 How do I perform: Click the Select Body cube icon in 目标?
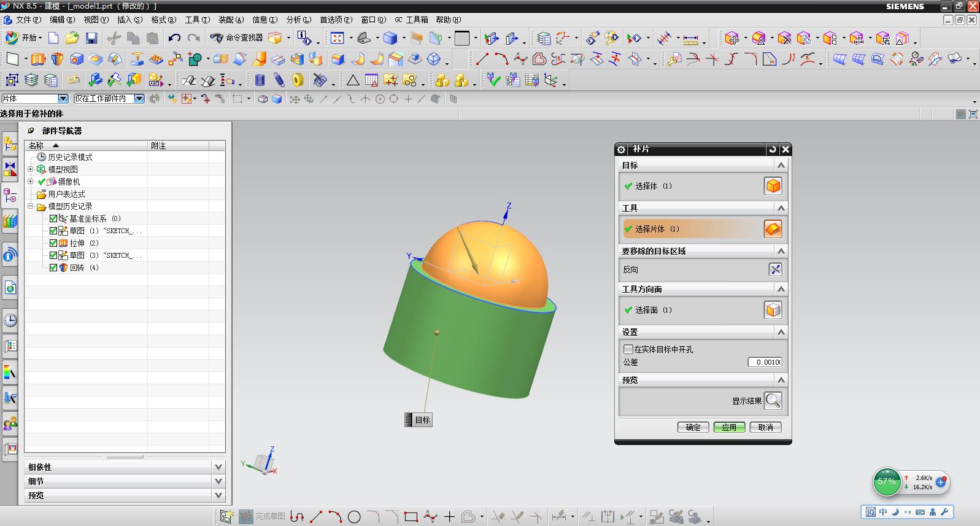(x=773, y=186)
